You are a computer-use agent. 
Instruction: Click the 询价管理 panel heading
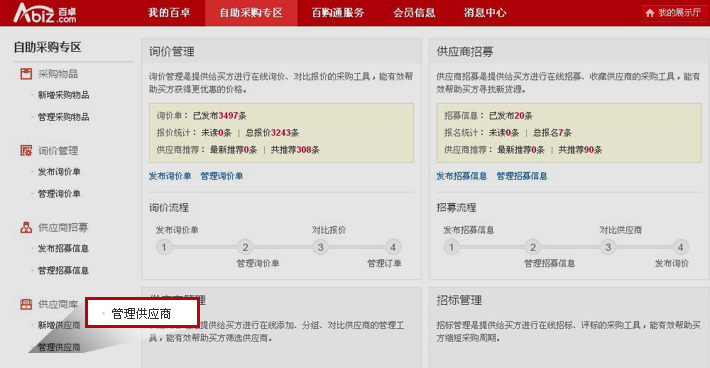point(172,52)
